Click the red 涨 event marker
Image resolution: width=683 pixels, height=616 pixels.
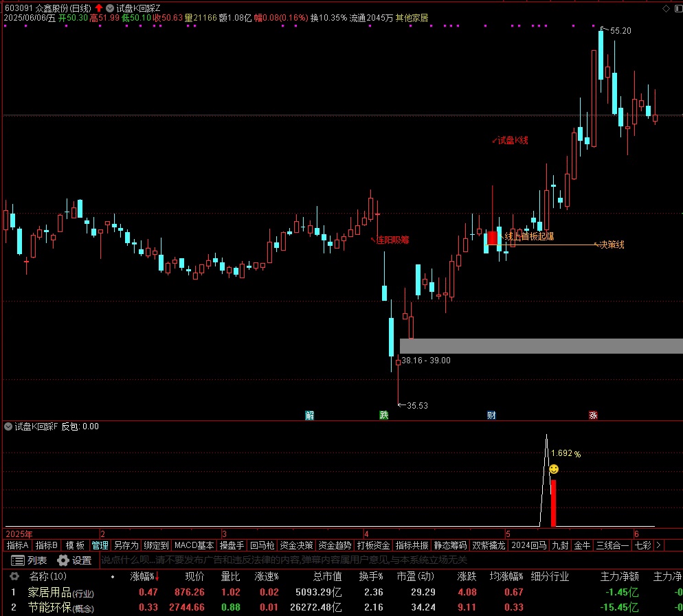(592, 415)
